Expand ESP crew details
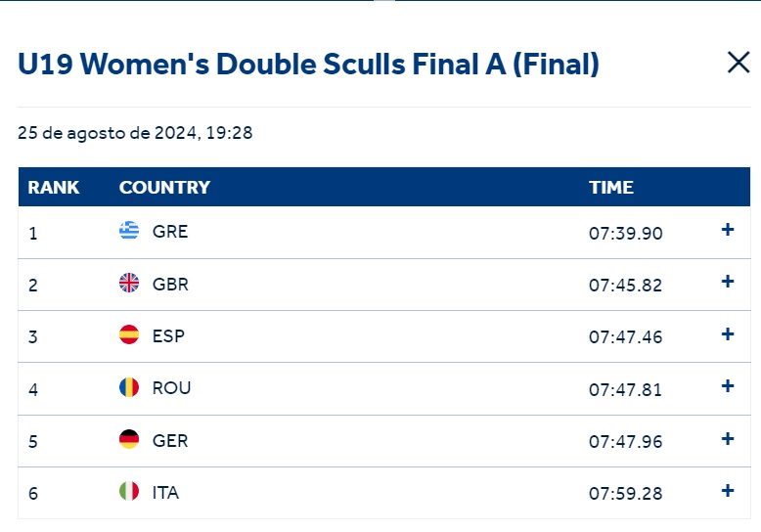 (727, 334)
